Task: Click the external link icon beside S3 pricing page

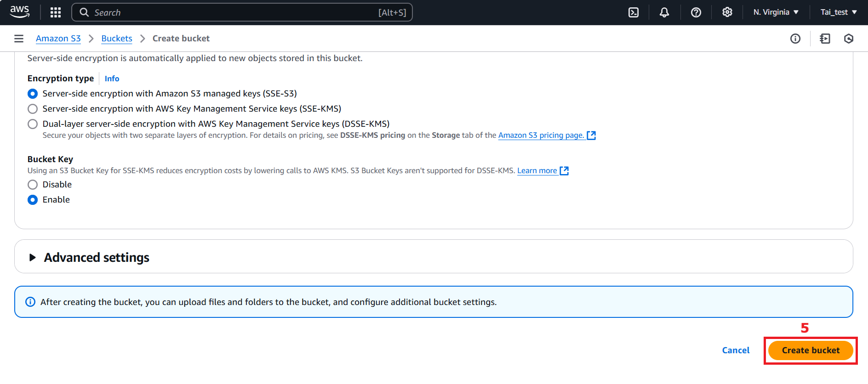Action: [x=591, y=136]
